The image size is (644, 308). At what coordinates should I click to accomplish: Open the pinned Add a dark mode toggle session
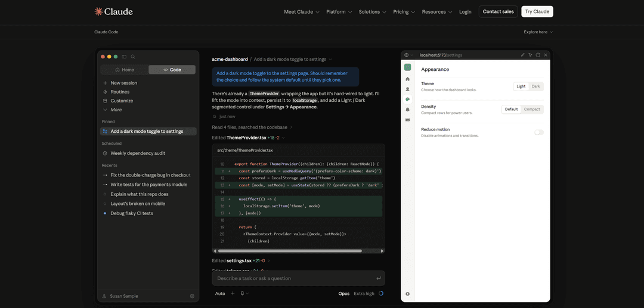(x=148, y=131)
